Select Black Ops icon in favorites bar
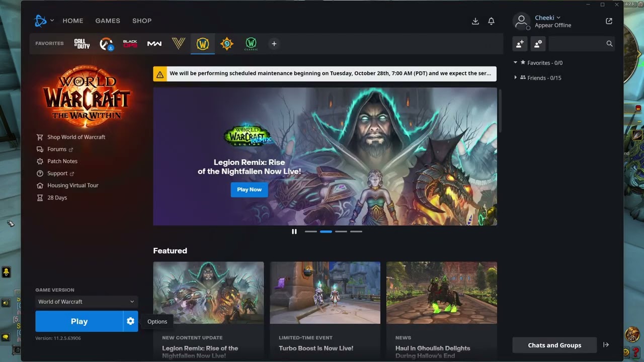This screenshot has height=362, width=644. [130, 44]
